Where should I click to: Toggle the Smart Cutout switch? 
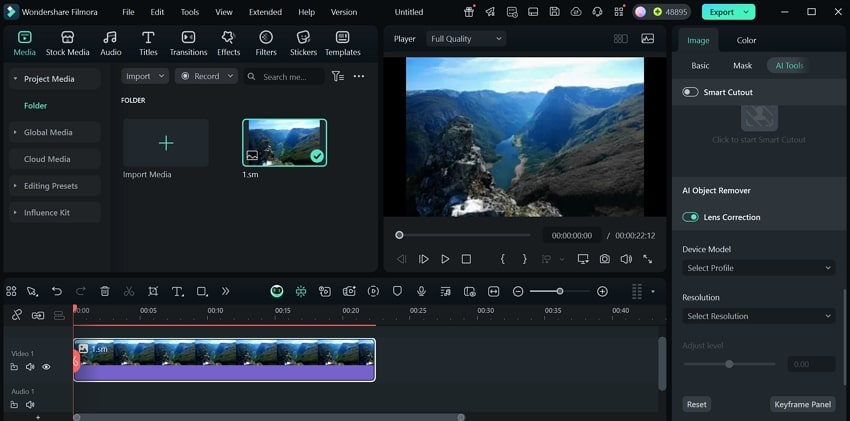pyautogui.click(x=690, y=92)
